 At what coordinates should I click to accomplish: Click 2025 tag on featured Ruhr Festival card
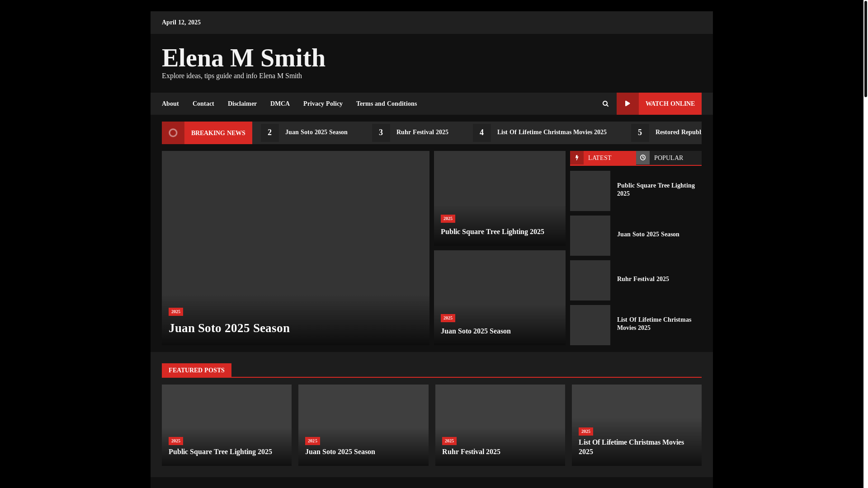tap(449, 441)
